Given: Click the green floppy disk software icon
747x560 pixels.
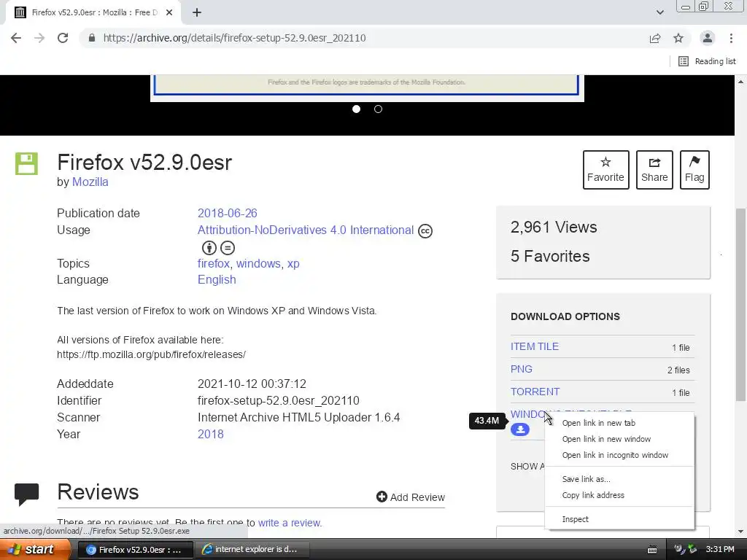Looking at the screenshot, I should point(26,164).
